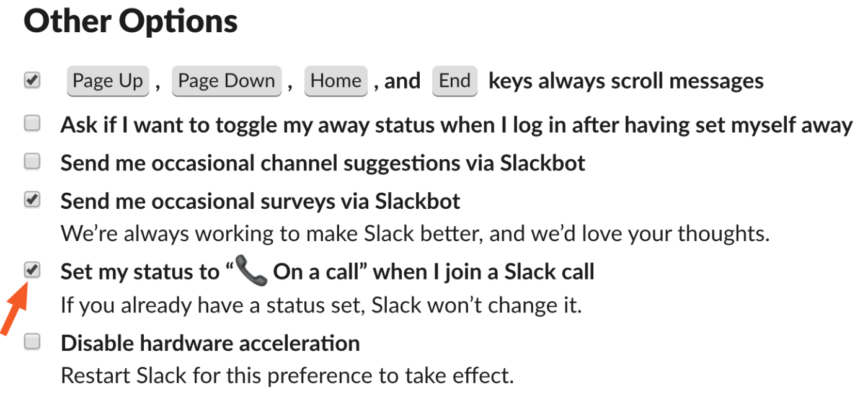Disable scroll messages with navigation keys
868x401 pixels.
(x=32, y=79)
